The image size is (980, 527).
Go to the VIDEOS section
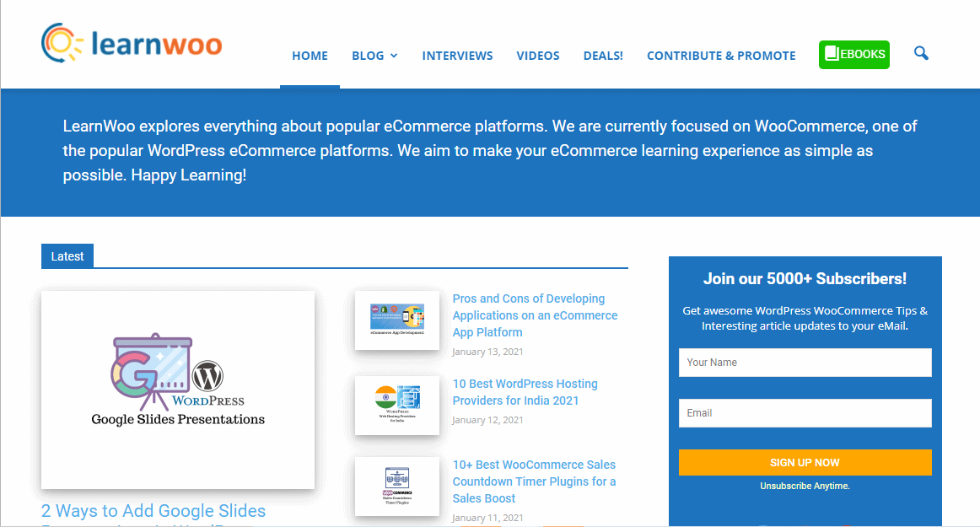click(538, 56)
